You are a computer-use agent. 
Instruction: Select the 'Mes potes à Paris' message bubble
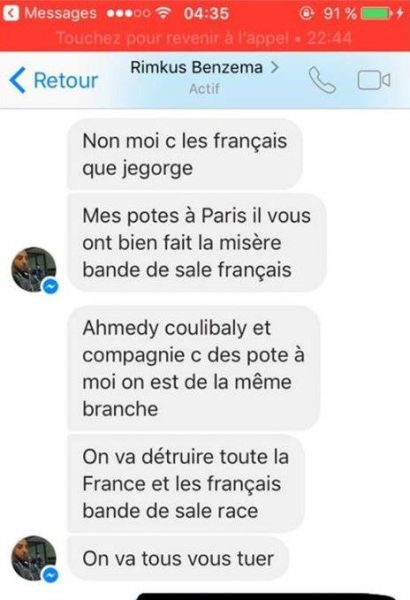point(197,243)
